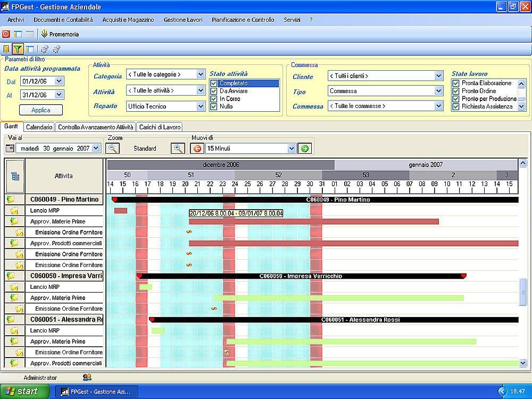The width and height of the screenshot is (532, 399).
Task: Toggle the filter funnel icon
Action: [x=18, y=48]
